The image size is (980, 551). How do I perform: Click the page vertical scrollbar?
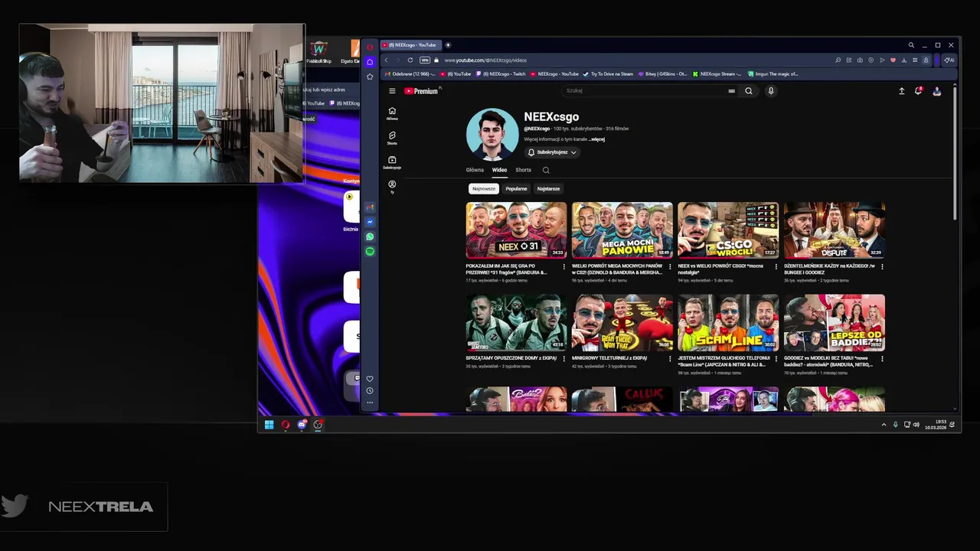pyautogui.click(x=955, y=153)
